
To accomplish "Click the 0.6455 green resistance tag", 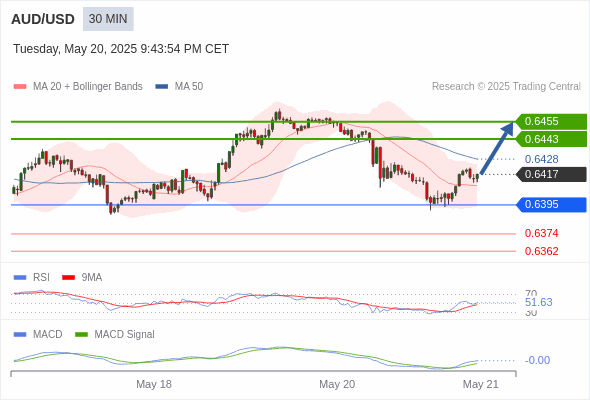I will point(551,122).
